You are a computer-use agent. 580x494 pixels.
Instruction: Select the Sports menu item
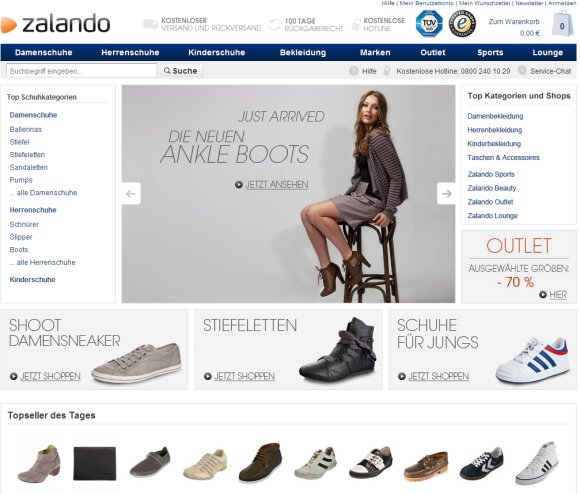point(490,53)
